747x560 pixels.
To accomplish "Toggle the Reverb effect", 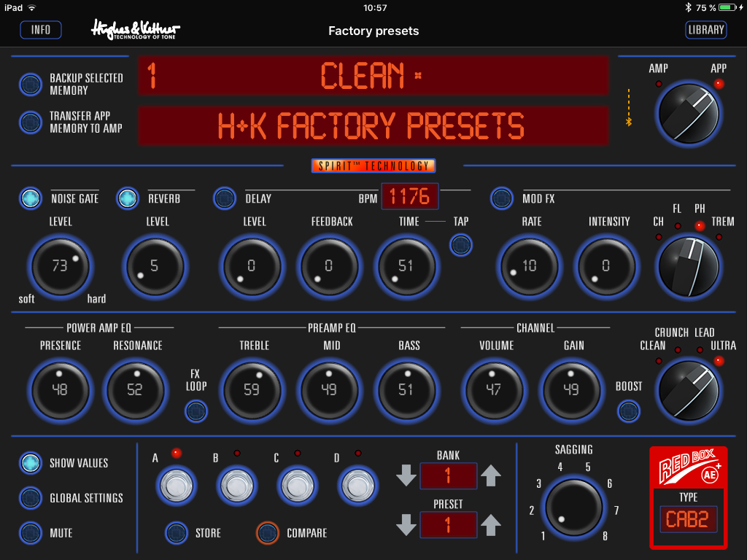I will (127, 198).
